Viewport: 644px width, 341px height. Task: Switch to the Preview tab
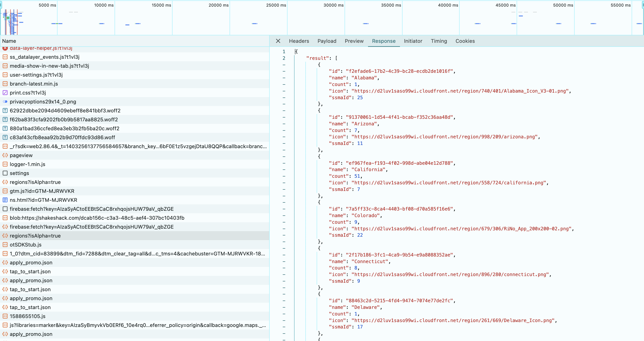point(354,41)
